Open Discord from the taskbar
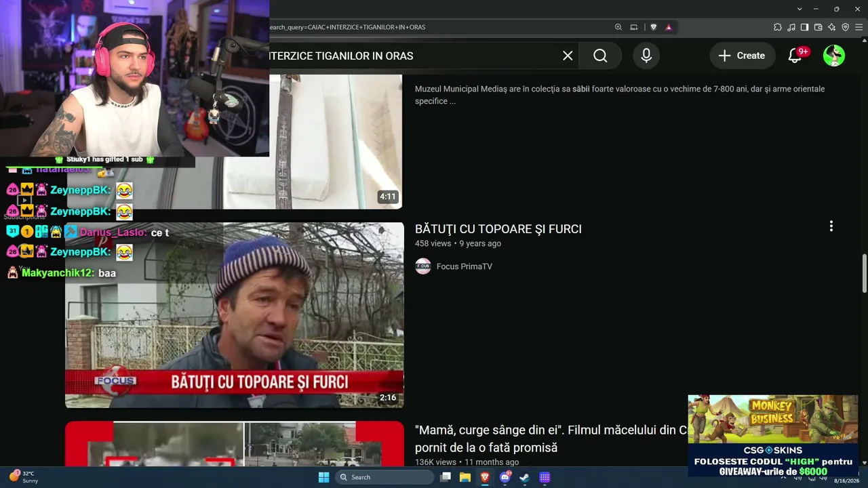This screenshot has width=868, height=488. (505, 477)
